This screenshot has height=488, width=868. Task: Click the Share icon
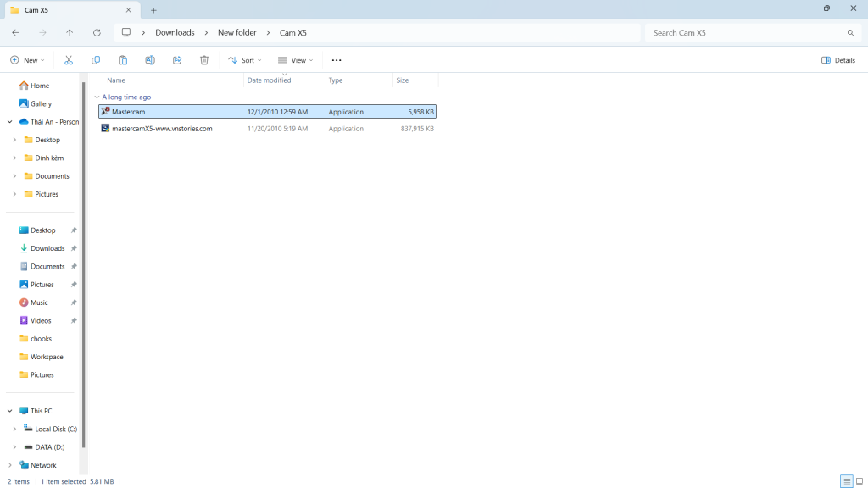click(x=177, y=60)
